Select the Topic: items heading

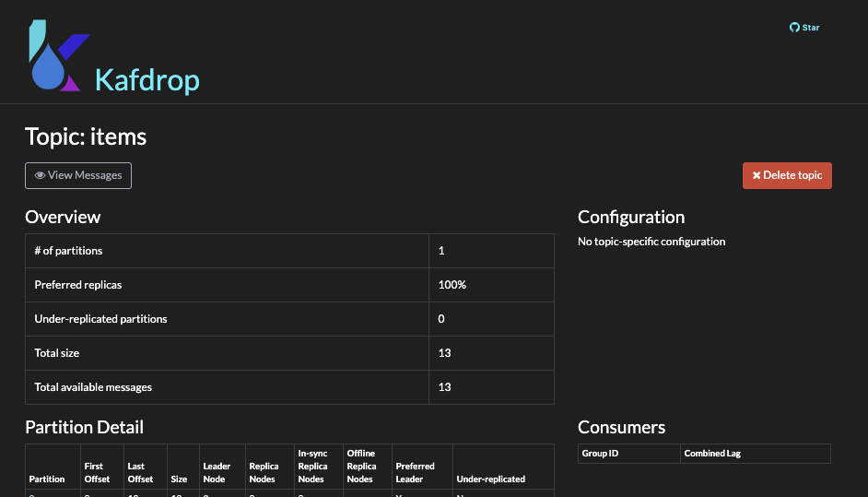click(86, 136)
